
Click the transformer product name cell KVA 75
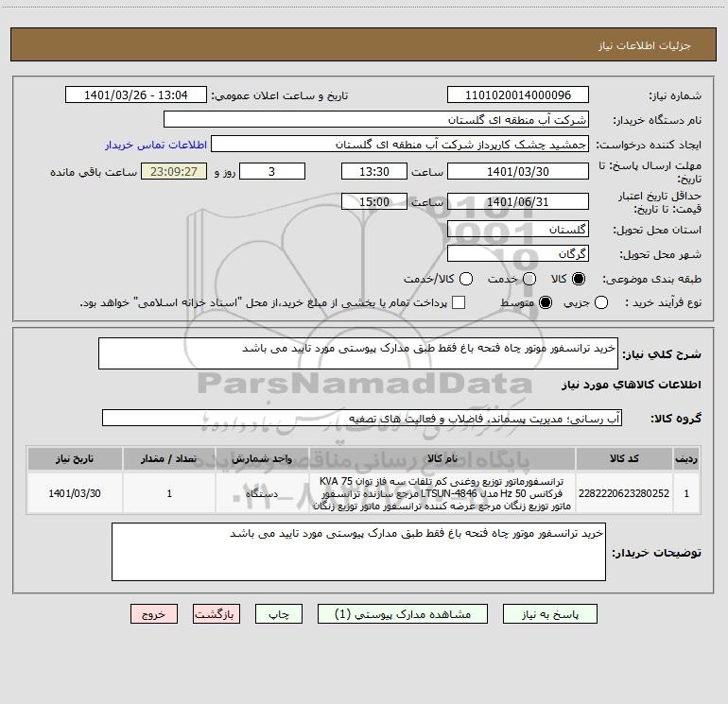tap(442, 493)
